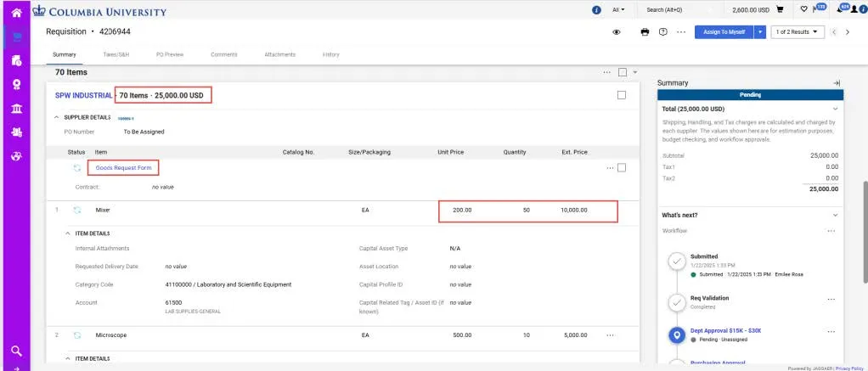The image size is (868, 371).
Task: Open the Workflow ellipsis menu
Action: [x=831, y=231]
